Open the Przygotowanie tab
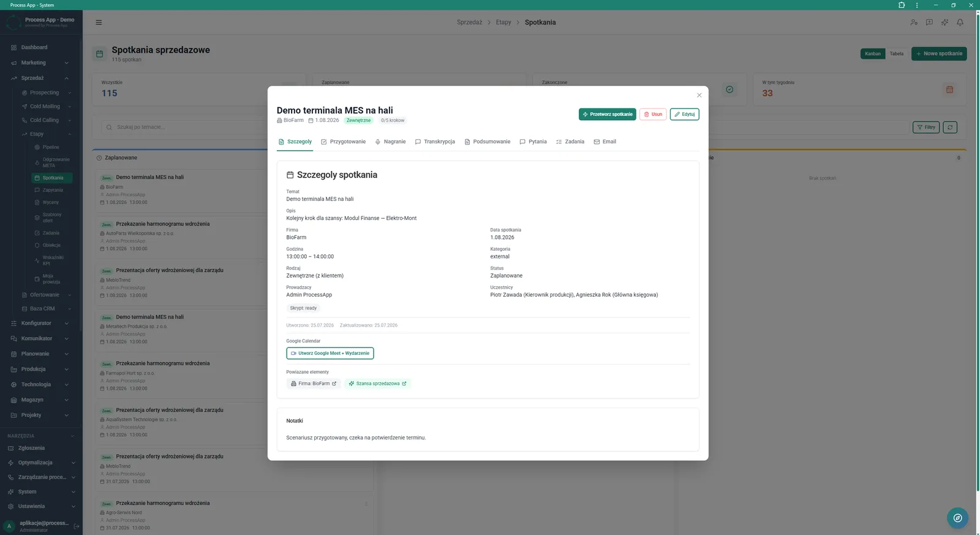Screen dimensions: 980x535 tap(343, 142)
